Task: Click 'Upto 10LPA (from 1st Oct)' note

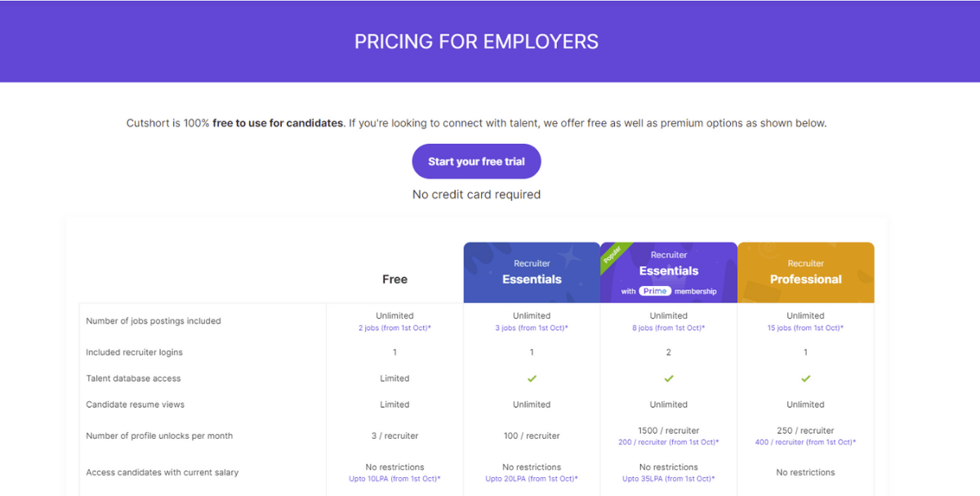Action: click(394, 479)
